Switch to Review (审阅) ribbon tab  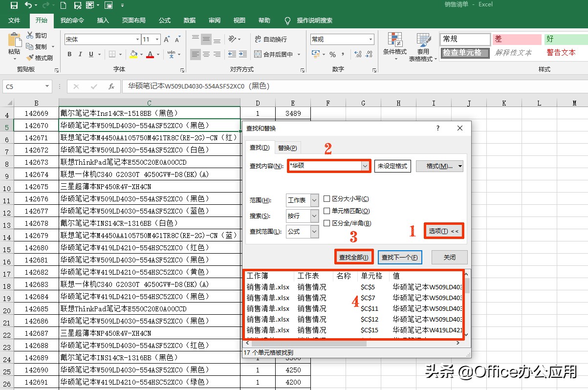point(215,21)
